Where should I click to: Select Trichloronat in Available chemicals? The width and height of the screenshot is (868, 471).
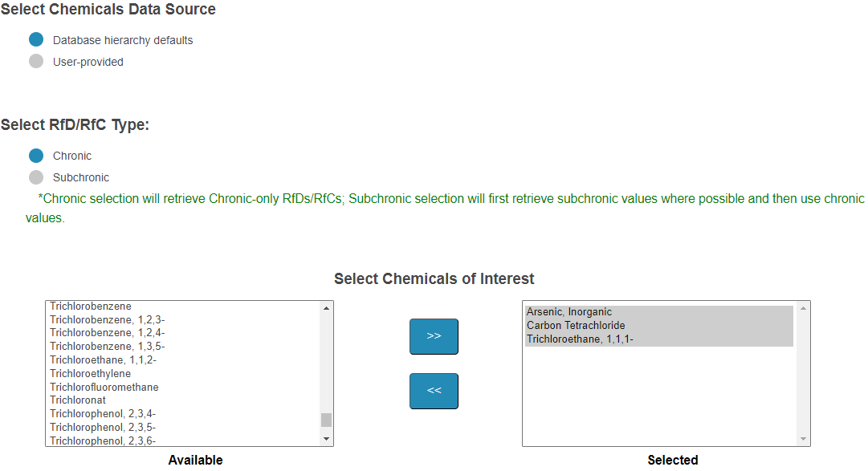(x=77, y=400)
